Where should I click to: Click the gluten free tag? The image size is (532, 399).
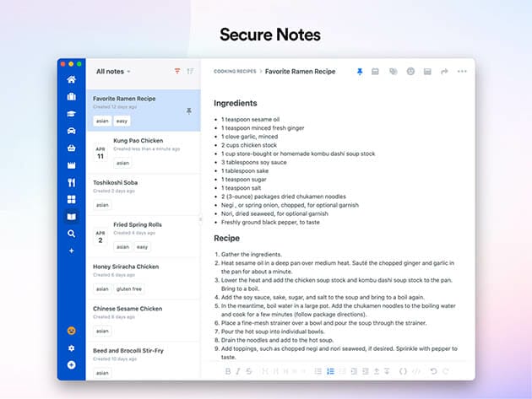pyautogui.click(x=130, y=288)
